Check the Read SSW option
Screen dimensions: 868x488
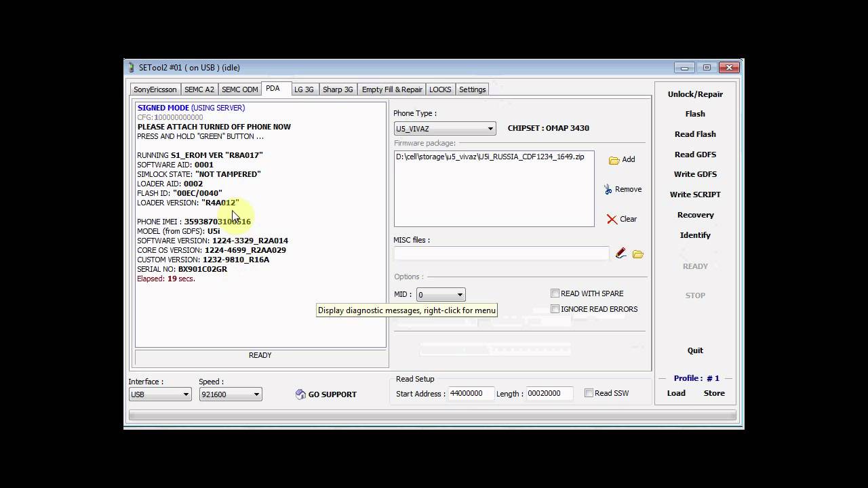pyautogui.click(x=589, y=393)
